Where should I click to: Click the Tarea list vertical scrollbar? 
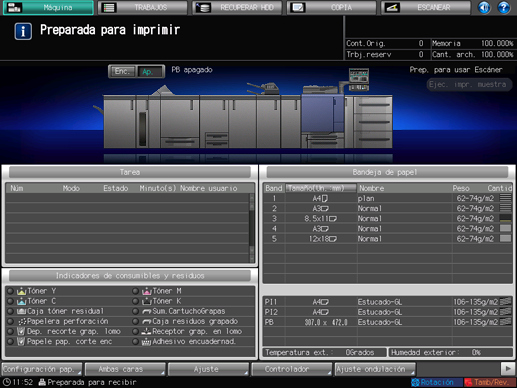[252, 228]
